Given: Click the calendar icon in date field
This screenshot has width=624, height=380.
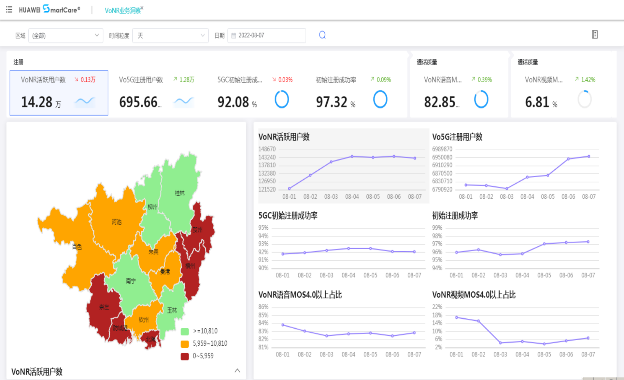Looking at the screenshot, I should click(234, 36).
